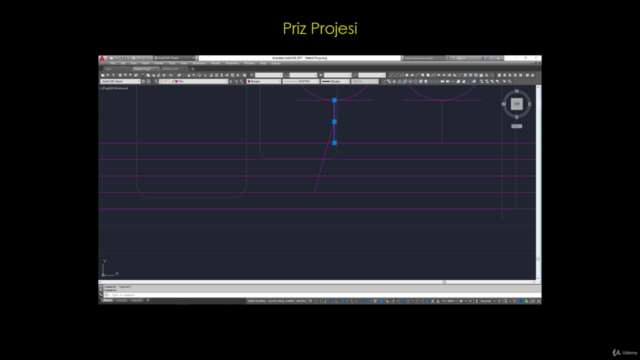
Task: Toggle grid display in status bar
Action: coord(311,301)
